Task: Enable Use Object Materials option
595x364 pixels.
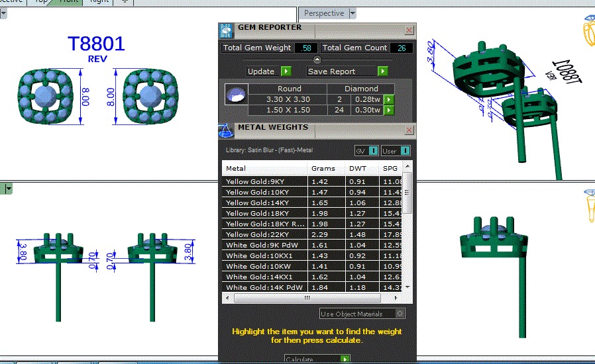Action: 400,314
